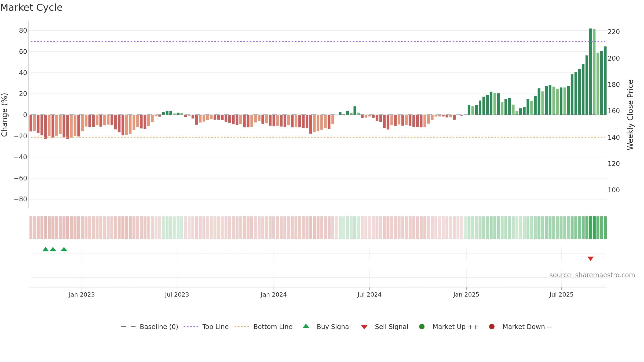
Task: Click the 220 tick on the right axis
Action: tap(614, 32)
